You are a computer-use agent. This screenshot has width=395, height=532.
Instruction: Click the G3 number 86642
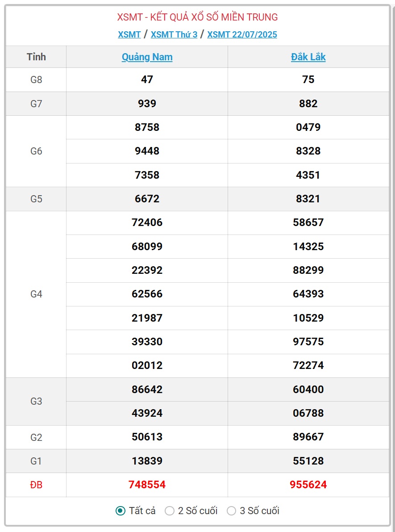click(147, 390)
